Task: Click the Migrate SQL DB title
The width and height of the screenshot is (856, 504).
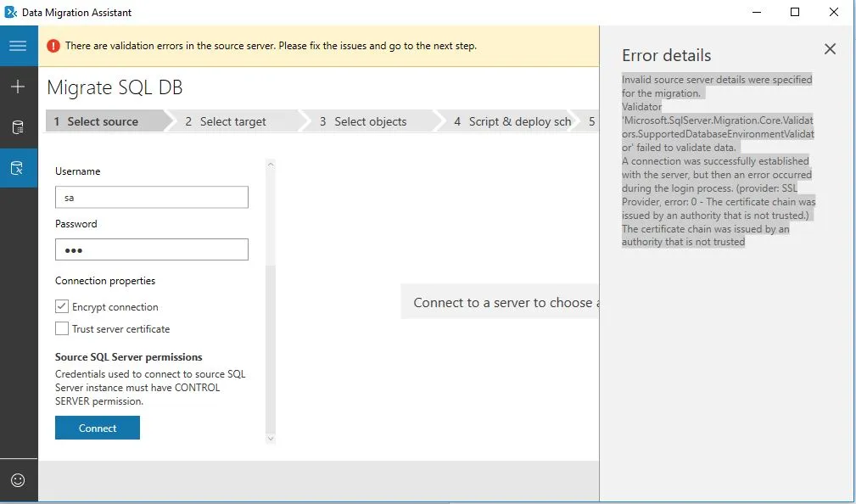Action: (115, 87)
